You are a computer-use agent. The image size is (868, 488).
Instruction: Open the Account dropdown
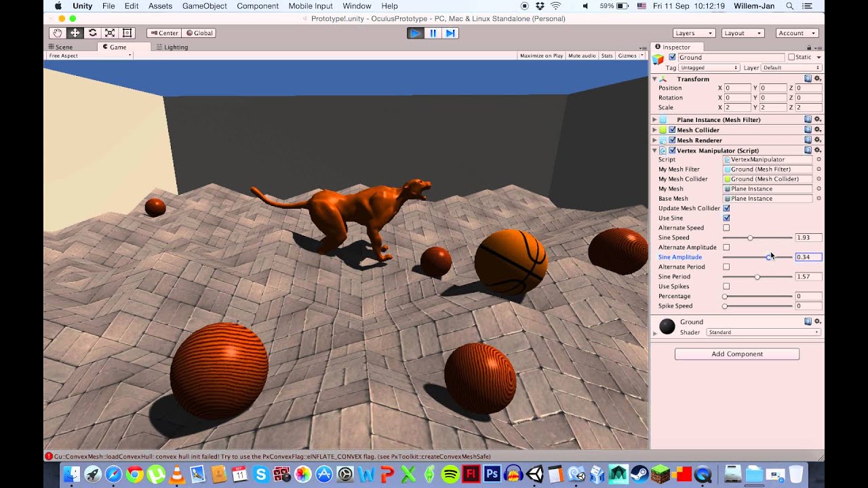click(x=796, y=33)
